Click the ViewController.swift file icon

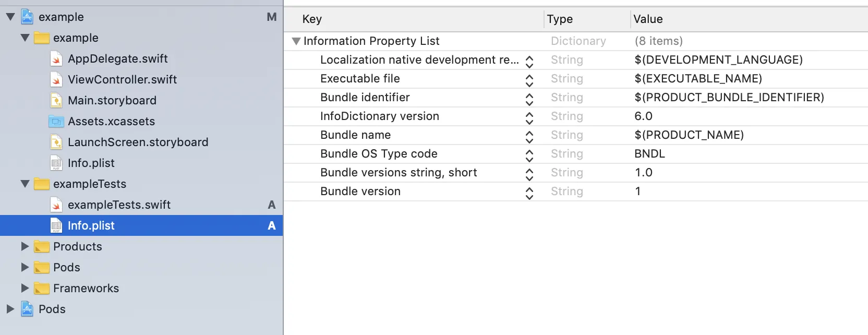tap(56, 80)
